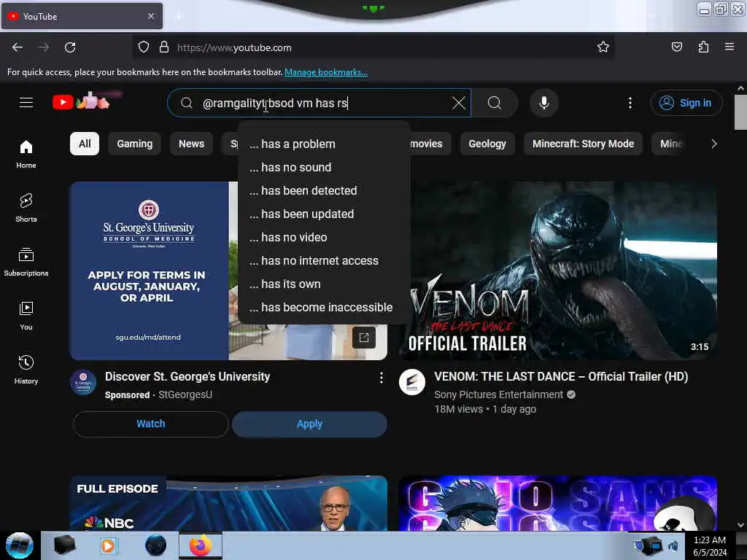
Task: Click St. George's University ad avatar
Action: click(x=83, y=382)
